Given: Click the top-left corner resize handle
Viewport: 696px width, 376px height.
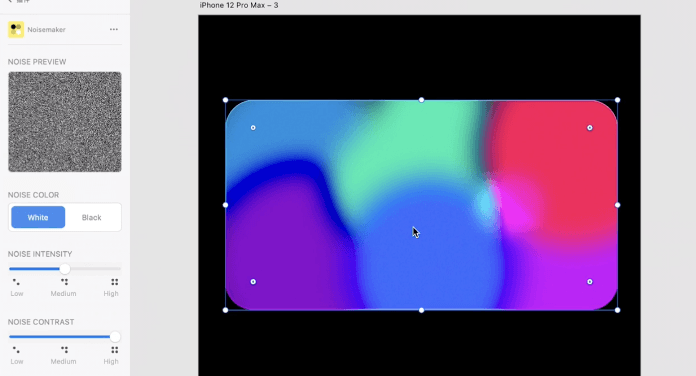Looking at the screenshot, I should click(225, 100).
